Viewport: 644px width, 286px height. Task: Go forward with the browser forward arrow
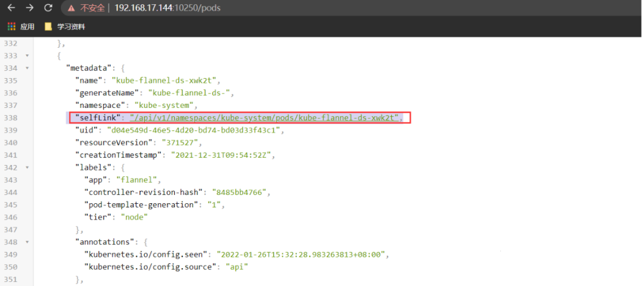[x=30, y=7]
